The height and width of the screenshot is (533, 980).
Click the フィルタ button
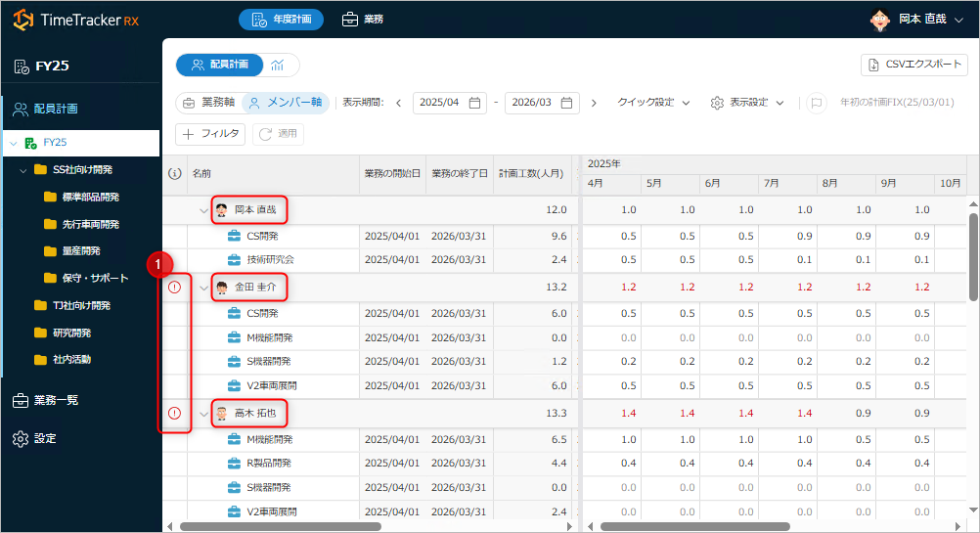tap(210, 134)
